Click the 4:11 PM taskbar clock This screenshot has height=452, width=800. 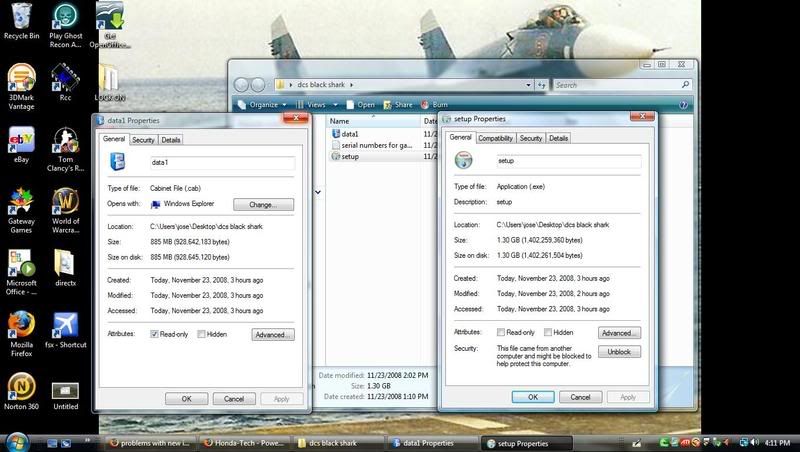click(x=778, y=443)
